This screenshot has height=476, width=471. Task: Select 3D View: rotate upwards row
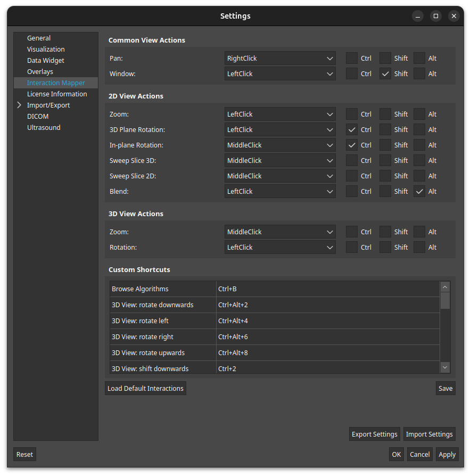(x=275, y=353)
